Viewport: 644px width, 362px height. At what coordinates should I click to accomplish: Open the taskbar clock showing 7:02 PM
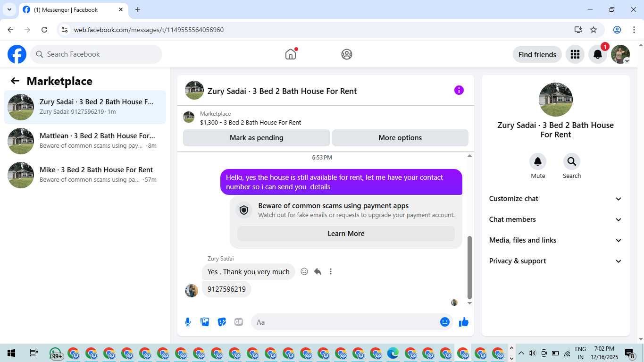(x=604, y=353)
